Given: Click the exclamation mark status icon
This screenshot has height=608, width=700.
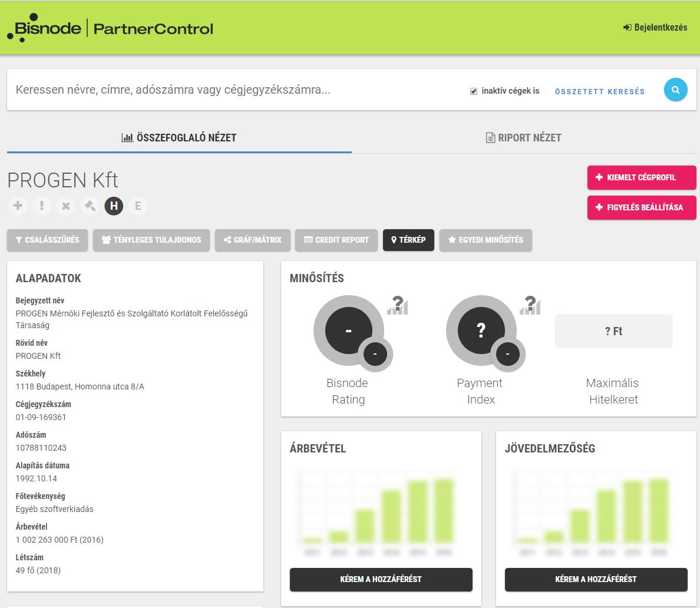Looking at the screenshot, I should 41,206.
